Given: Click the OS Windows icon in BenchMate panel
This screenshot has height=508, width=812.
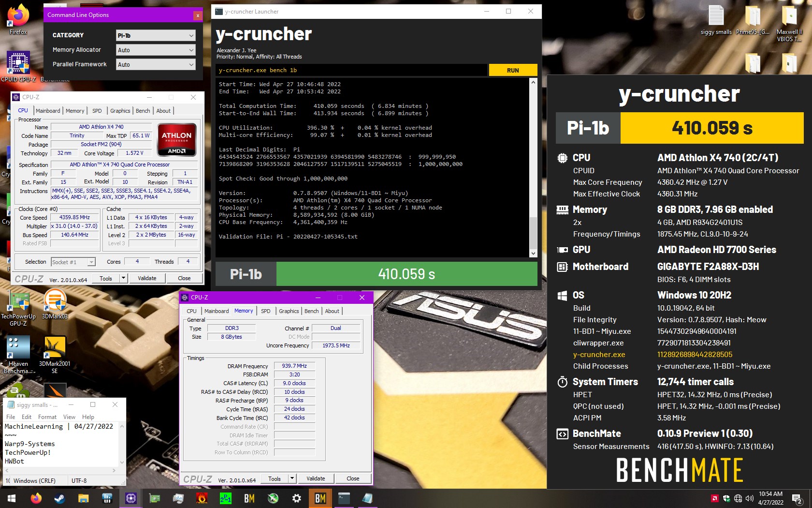Looking at the screenshot, I should click(562, 295).
